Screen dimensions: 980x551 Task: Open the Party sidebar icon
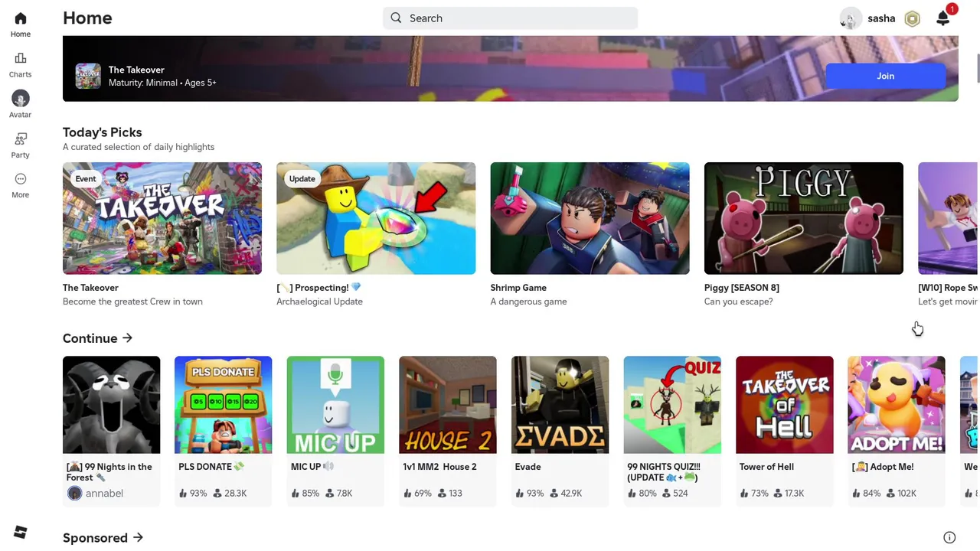point(21,139)
